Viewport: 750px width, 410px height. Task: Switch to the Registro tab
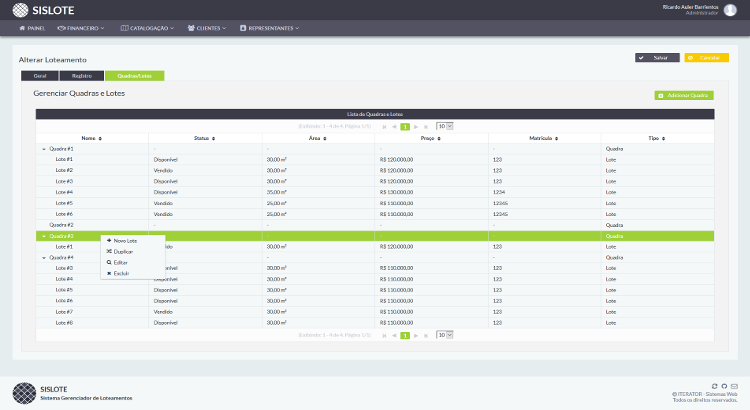tap(82, 76)
